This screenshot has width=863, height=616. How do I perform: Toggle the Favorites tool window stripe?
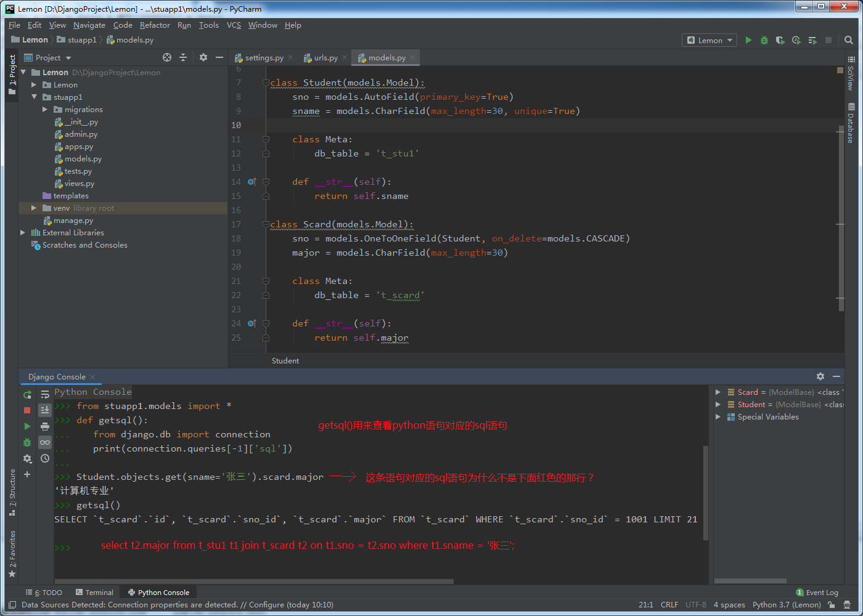(x=12, y=554)
